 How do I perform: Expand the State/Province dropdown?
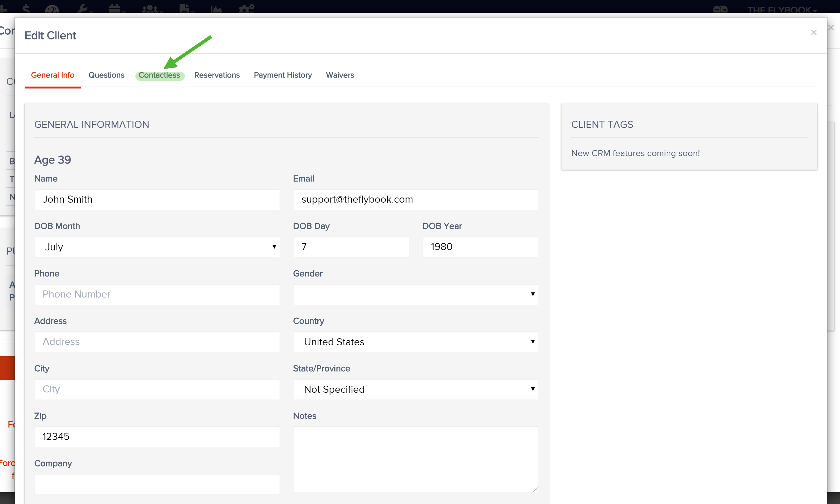click(416, 389)
